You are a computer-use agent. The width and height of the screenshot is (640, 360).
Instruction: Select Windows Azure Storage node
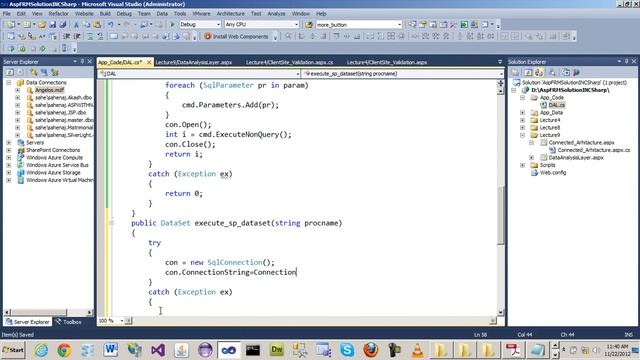pyautogui.click(x=53, y=172)
